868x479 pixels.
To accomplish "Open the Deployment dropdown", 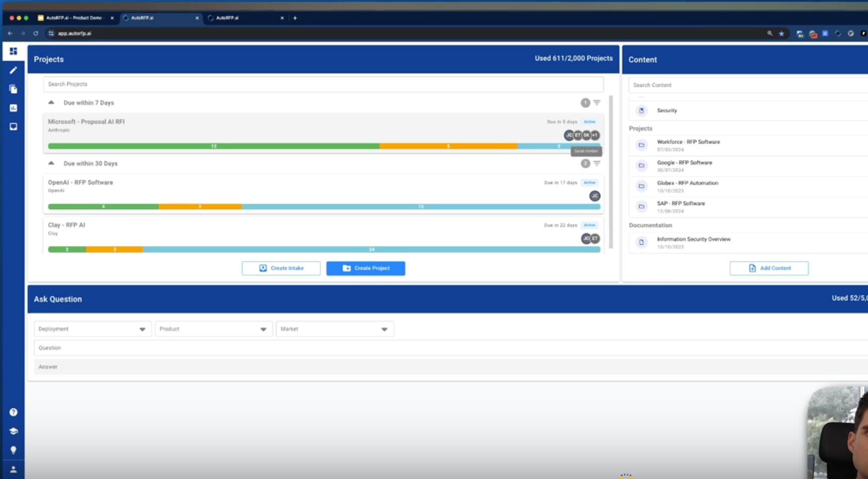I will coord(93,329).
